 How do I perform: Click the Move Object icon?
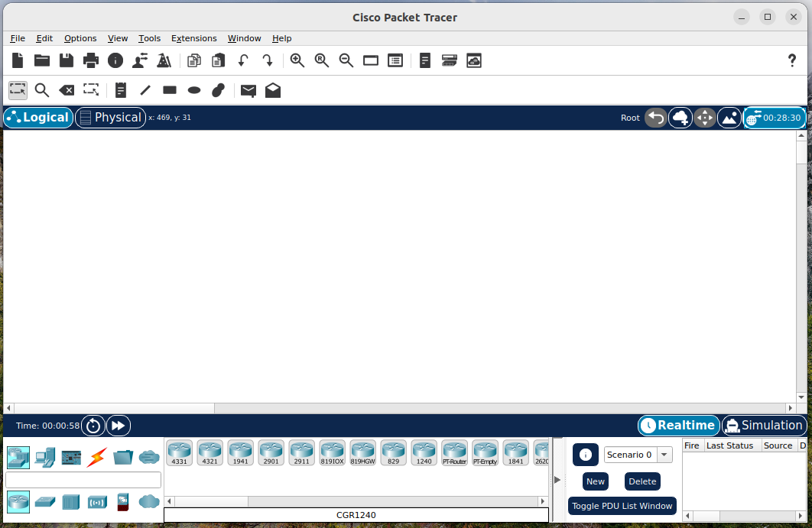[x=705, y=118]
